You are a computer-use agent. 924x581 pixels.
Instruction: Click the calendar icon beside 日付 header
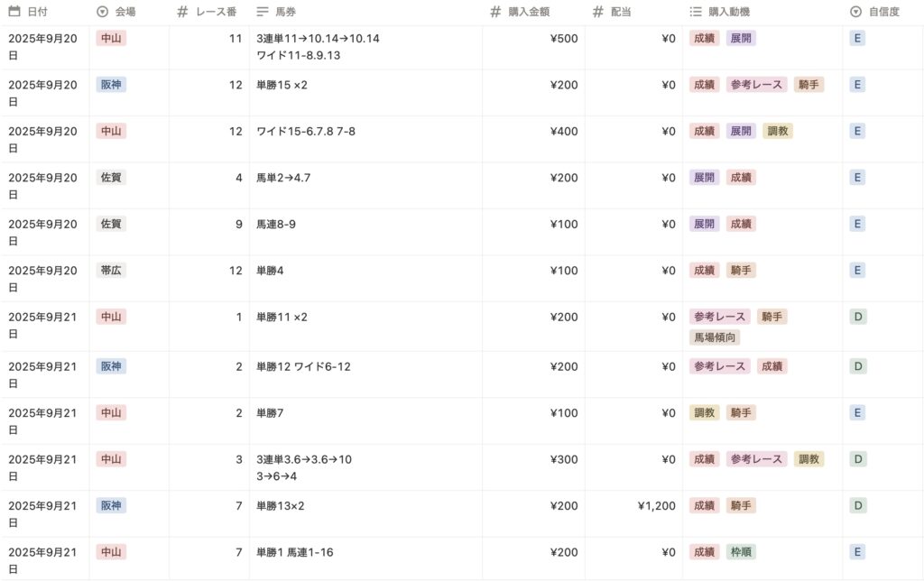14,13
